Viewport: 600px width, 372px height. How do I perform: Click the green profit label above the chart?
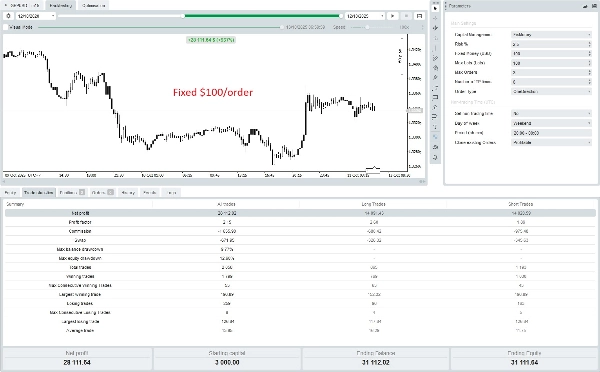(210, 40)
